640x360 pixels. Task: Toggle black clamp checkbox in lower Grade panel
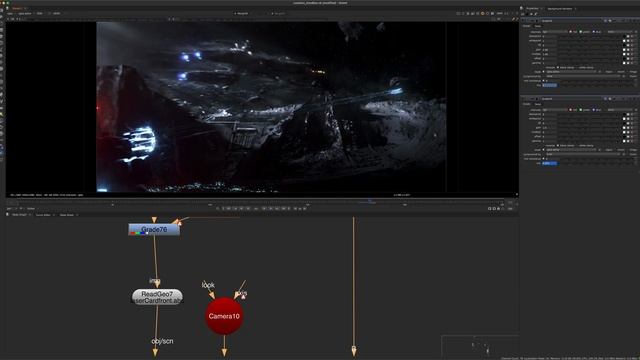coord(558,145)
